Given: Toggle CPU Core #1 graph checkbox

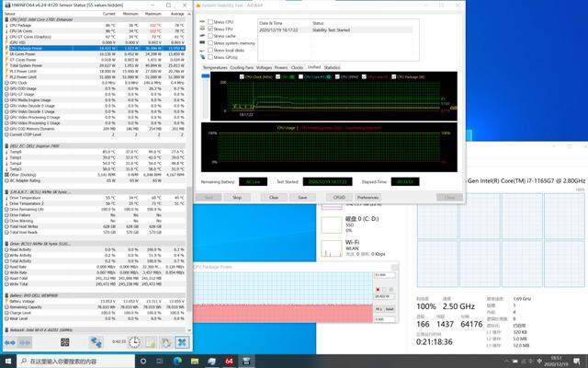Looking at the screenshot, I should pos(300,76).
